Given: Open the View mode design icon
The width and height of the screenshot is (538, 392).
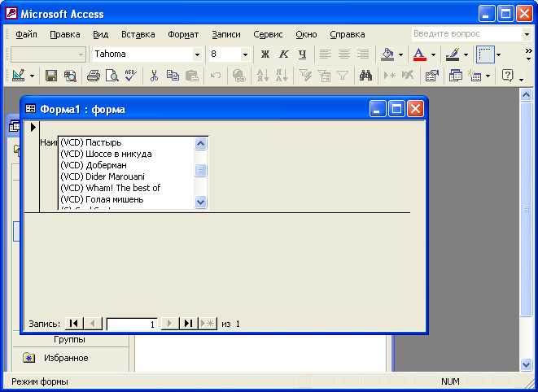Looking at the screenshot, I should coord(18,76).
